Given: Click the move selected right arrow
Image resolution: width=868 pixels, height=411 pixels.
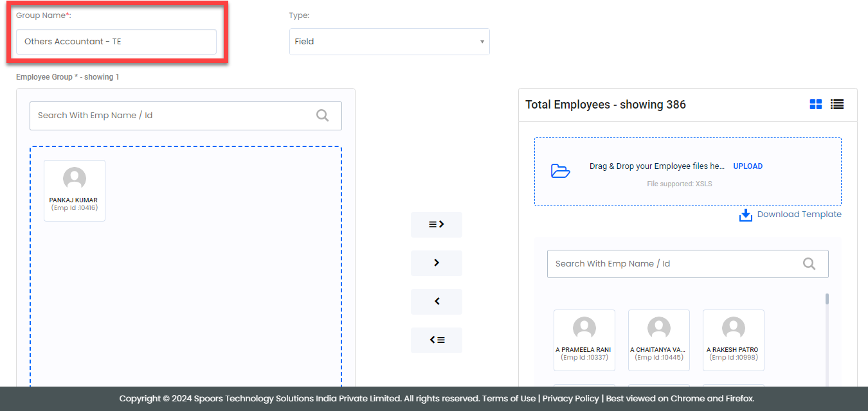Looking at the screenshot, I should (437, 263).
